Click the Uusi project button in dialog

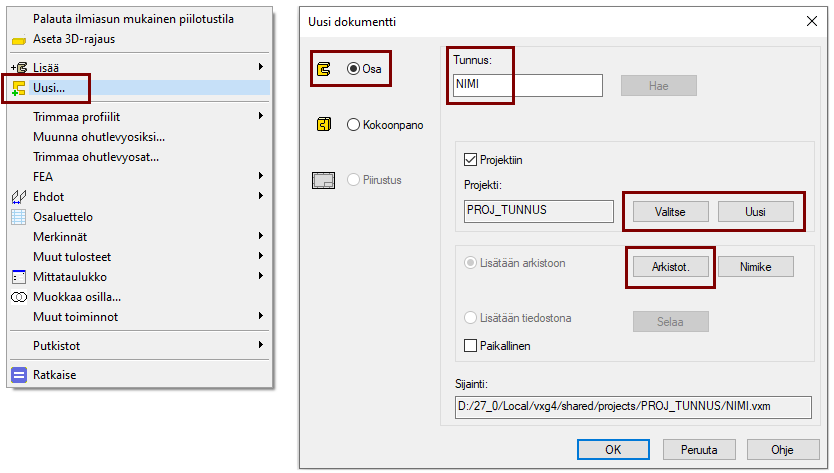755,212
